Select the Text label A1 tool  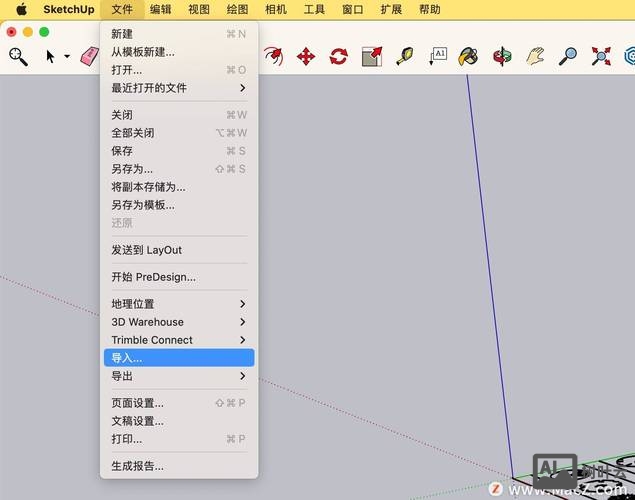[x=438, y=56]
